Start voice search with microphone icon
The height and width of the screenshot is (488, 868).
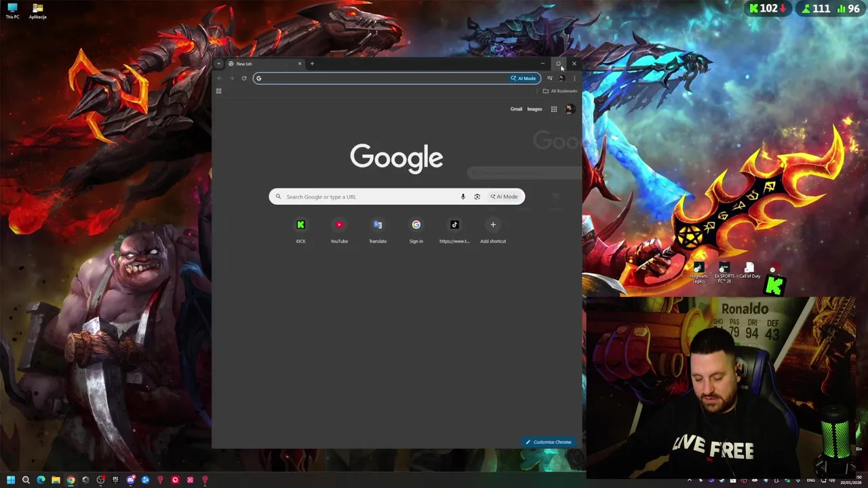(x=463, y=197)
